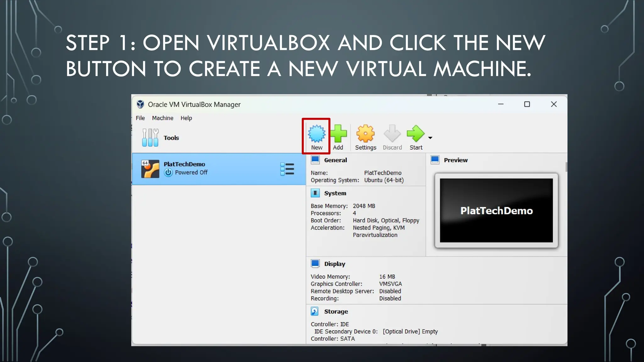Click the Storage section disk icon
The height and width of the screenshot is (362, 644).
coord(314,311)
